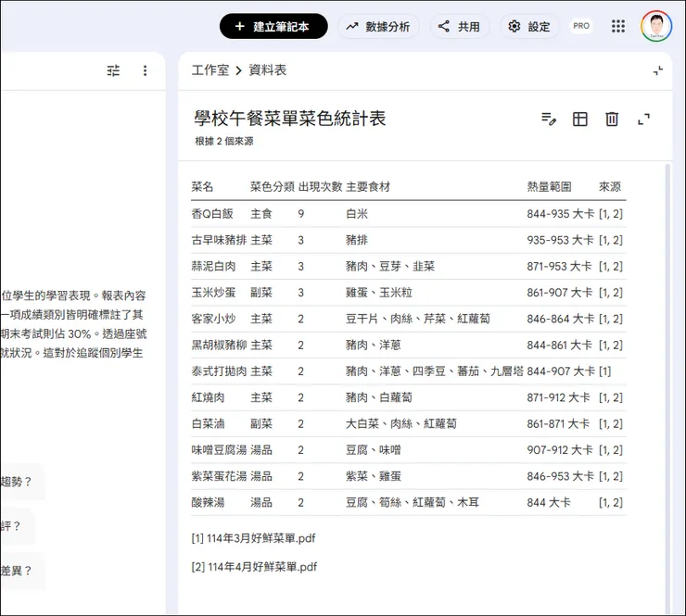This screenshot has height=616, width=686.
Task: Click ingredients 豆干片、肉絲、芹菜、紅蘿蔔
Action: [418, 319]
